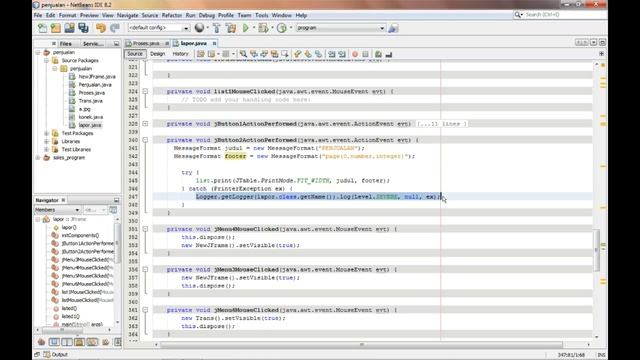Toggle Bookmark icon in editor toolbar
The height and width of the screenshot is (360, 640).
pyautogui.click(x=318, y=54)
